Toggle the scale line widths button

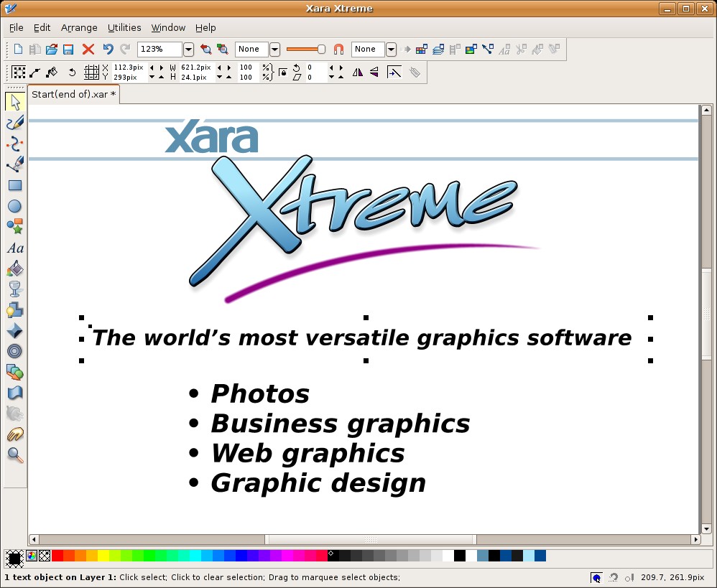(394, 73)
